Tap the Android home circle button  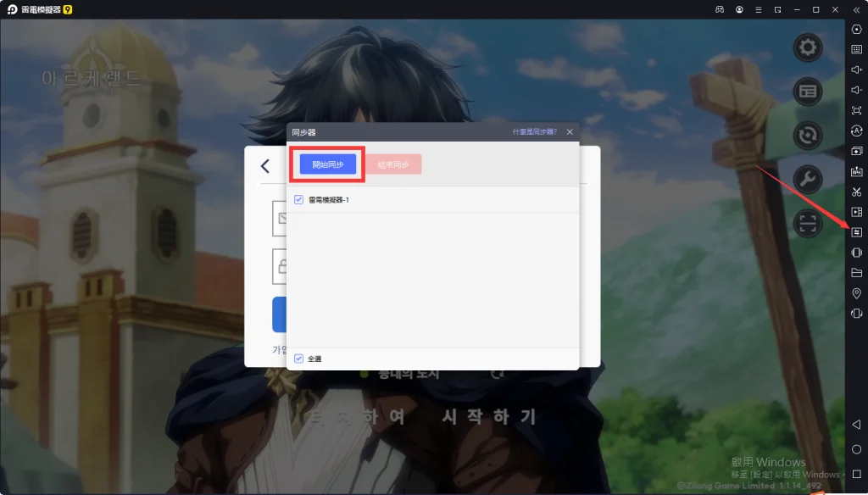[x=856, y=449]
